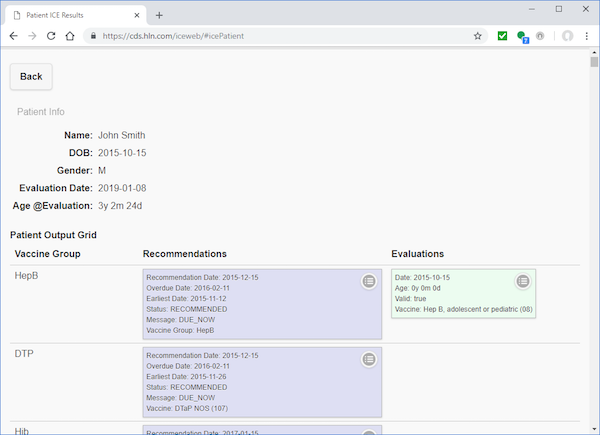Screen dimensions: 600x435
Task: Click the Patient Info heading
Action: (41, 112)
